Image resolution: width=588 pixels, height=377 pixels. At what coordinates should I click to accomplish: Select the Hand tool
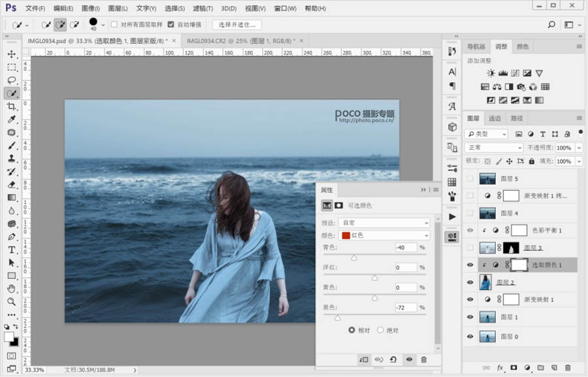11,289
